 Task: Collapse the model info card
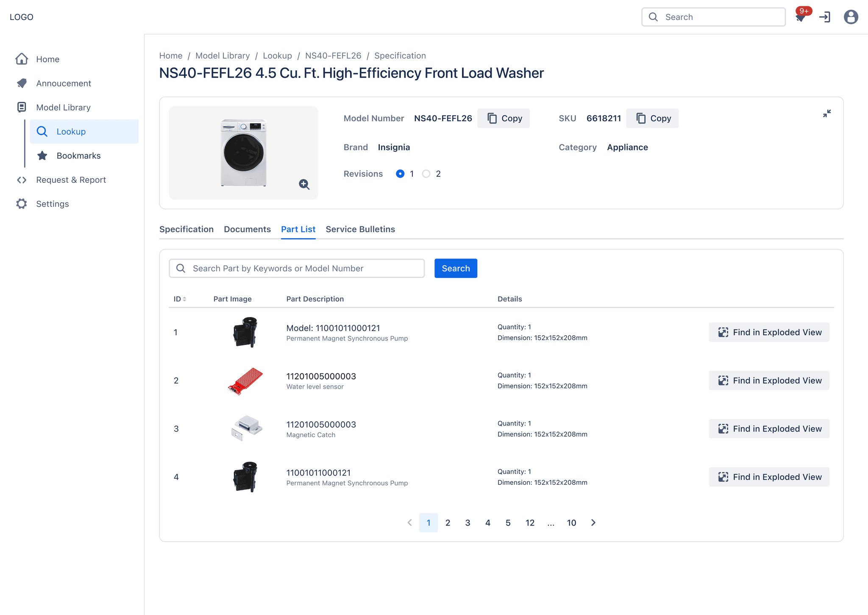[826, 114]
